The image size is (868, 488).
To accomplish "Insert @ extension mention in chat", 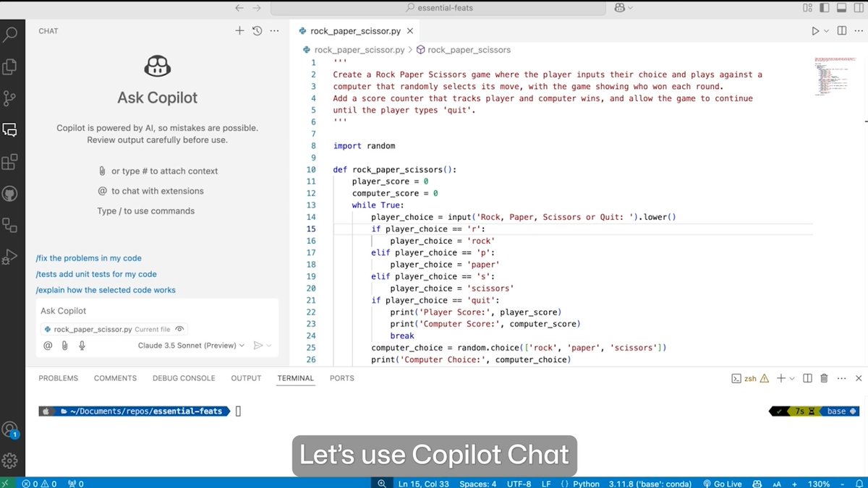I will pyautogui.click(x=48, y=346).
